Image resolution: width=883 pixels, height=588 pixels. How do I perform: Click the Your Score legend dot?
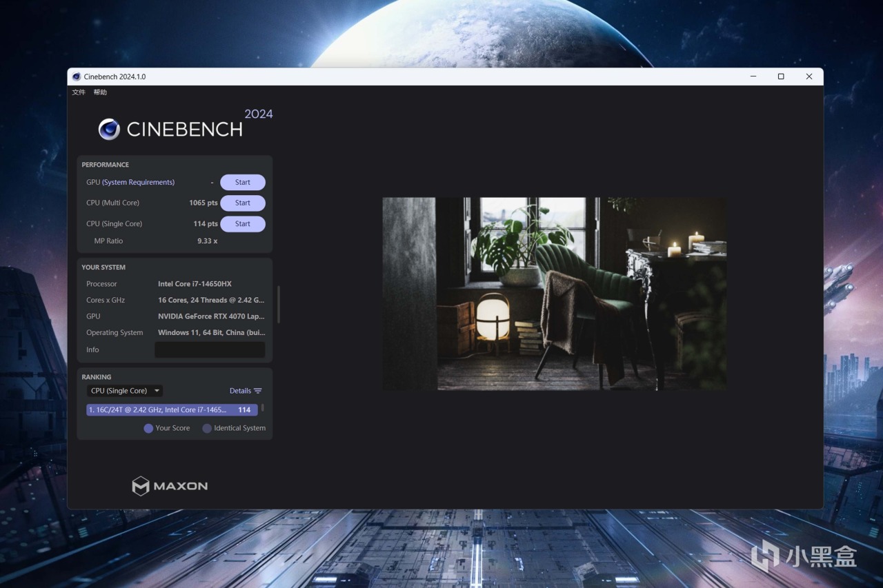coord(148,428)
